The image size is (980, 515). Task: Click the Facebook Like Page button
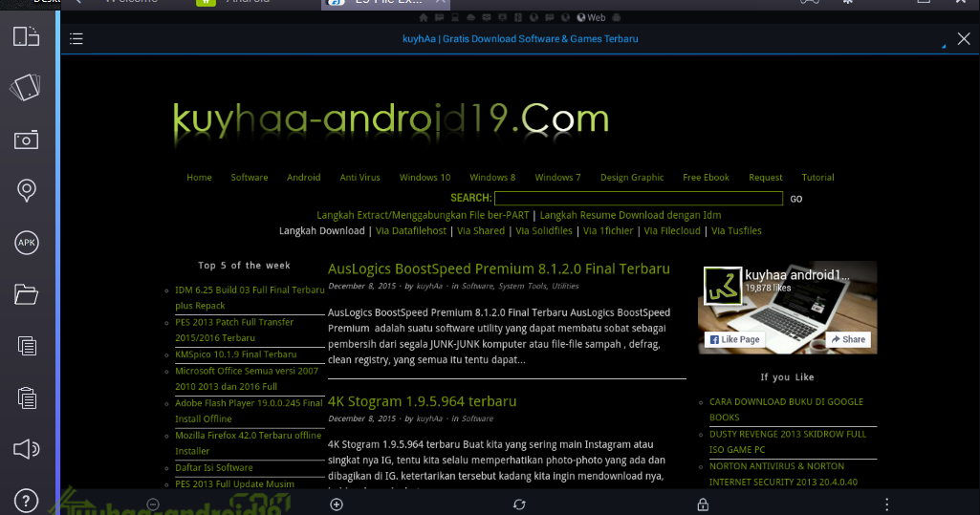735,339
